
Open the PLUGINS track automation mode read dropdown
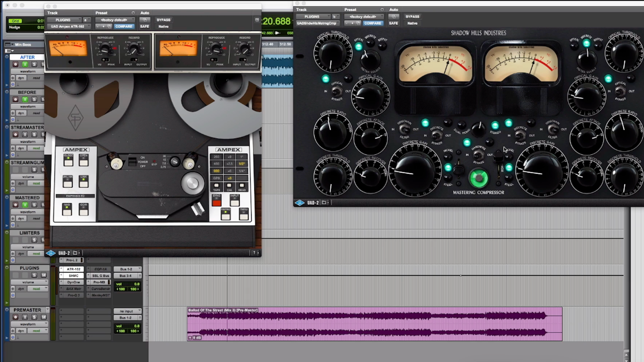tap(36, 289)
